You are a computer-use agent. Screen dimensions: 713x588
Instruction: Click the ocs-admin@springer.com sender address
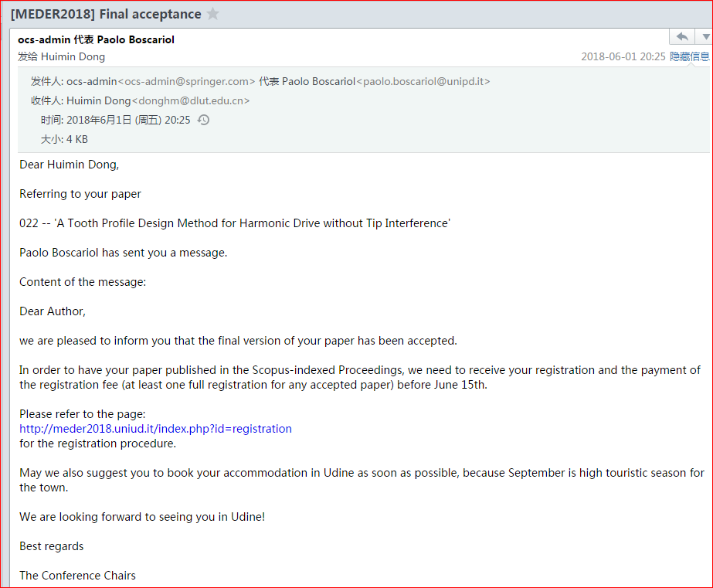click(186, 81)
